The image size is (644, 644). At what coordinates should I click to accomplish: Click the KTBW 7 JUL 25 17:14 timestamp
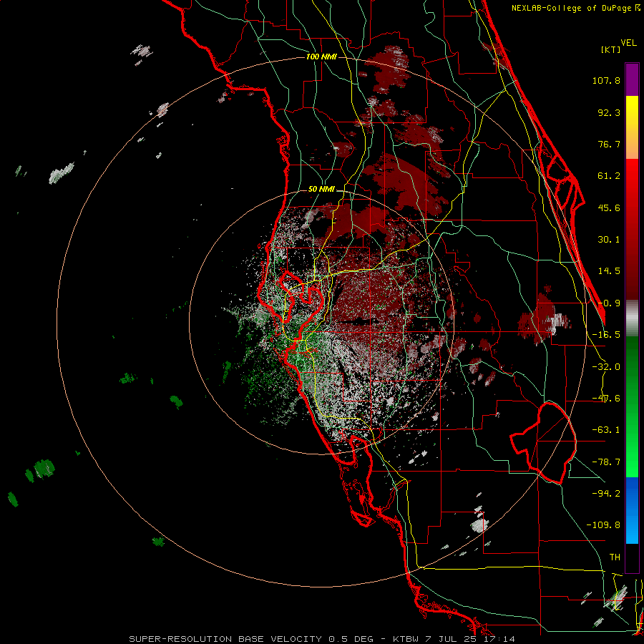[454, 639]
